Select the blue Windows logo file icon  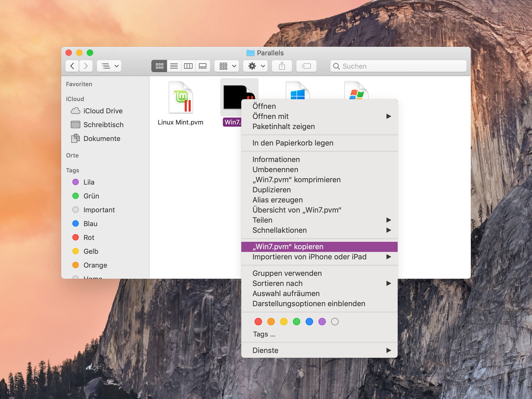(x=298, y=90)
